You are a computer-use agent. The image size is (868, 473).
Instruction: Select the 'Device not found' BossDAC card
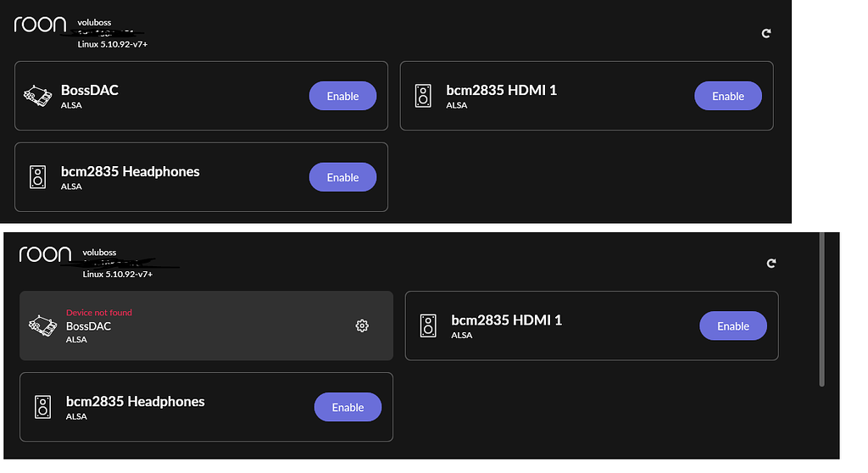point(207,326)
